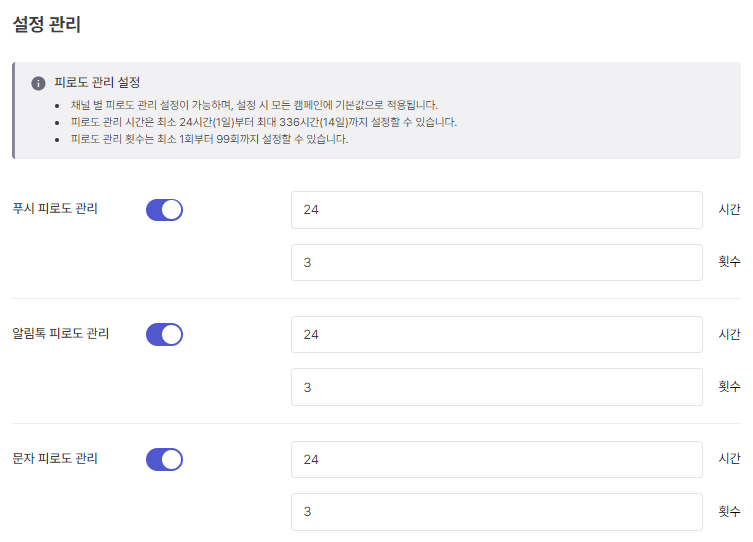Disable the 알림톡 피로도 관리 switch

(x=164, y=335)
